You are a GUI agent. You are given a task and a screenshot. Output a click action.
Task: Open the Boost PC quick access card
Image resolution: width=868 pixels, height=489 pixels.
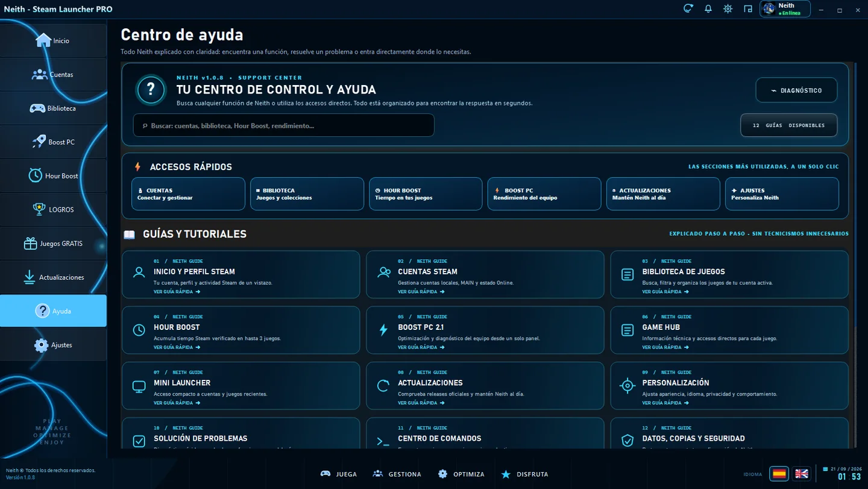(544, 194)
